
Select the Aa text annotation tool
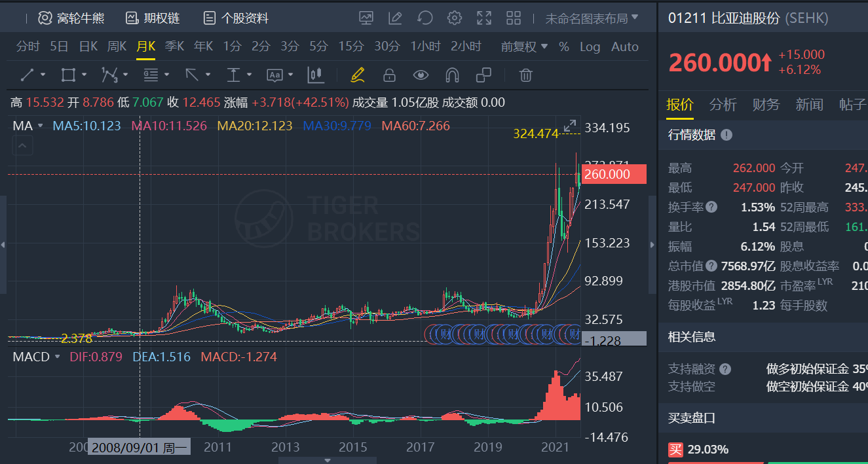pos(274,75)
